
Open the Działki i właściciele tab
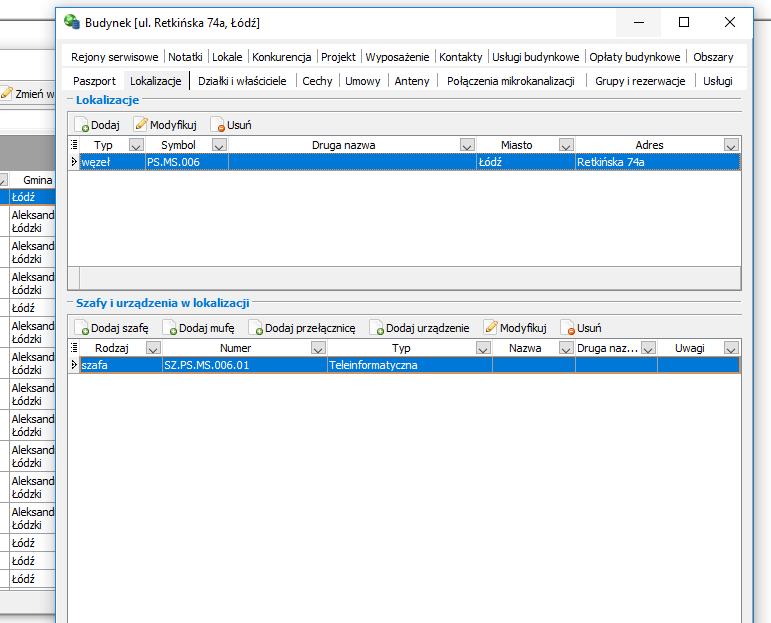[x=242, y=81]
